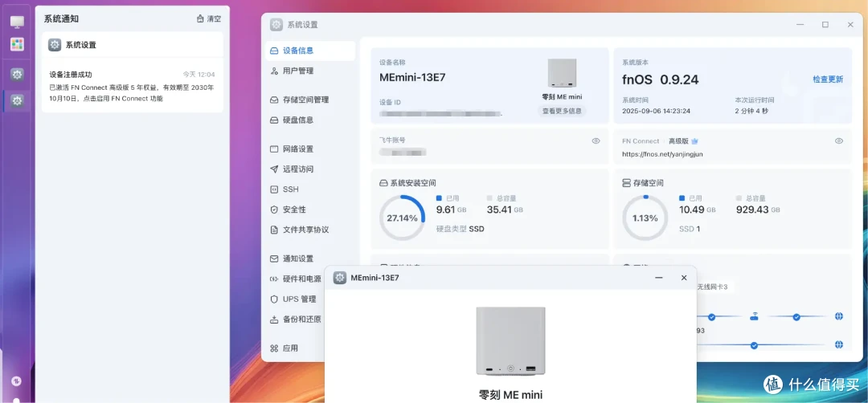Viewport: 868px width, 403px height.
Task: Click the 存储空间 stack icon
Action: 627,183
